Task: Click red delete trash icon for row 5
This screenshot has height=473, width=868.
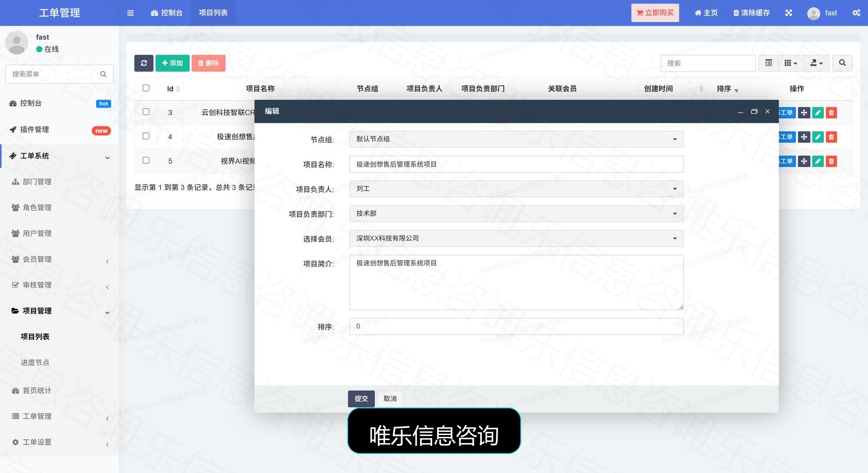Action: tap(831, 161)
